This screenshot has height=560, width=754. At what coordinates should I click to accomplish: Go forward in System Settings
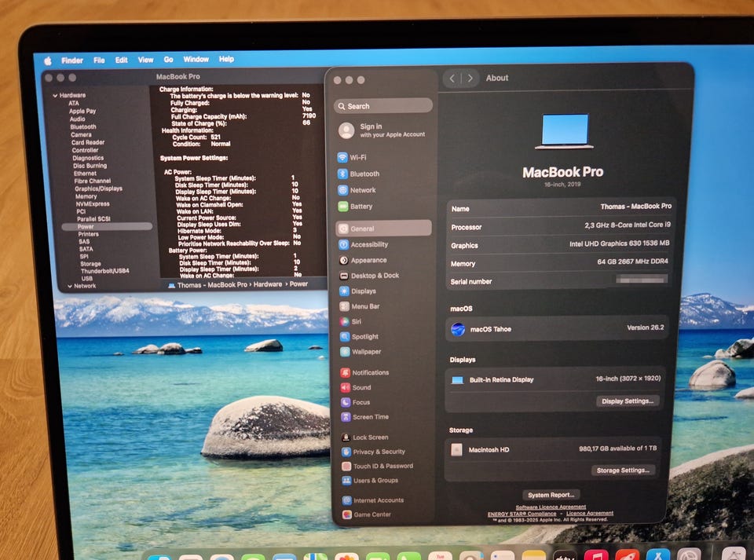point(470,78)
